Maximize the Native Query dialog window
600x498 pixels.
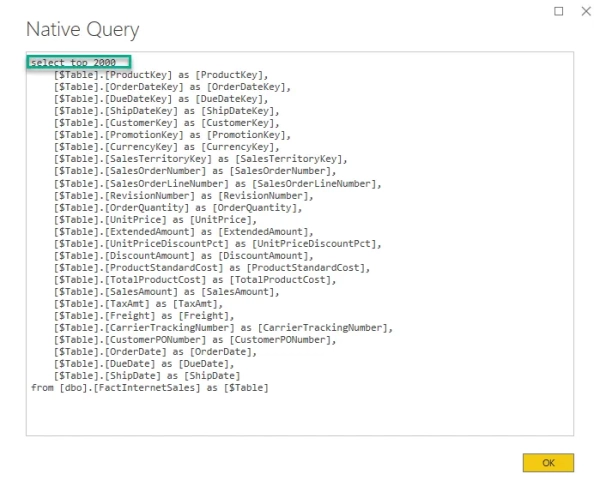pos(558,11)
